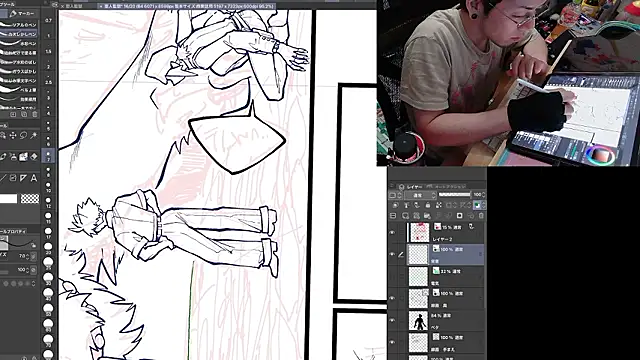Select the リアルGペン sub tool
The height and width of the screenshot is (360, 640).
coord(19,25)
